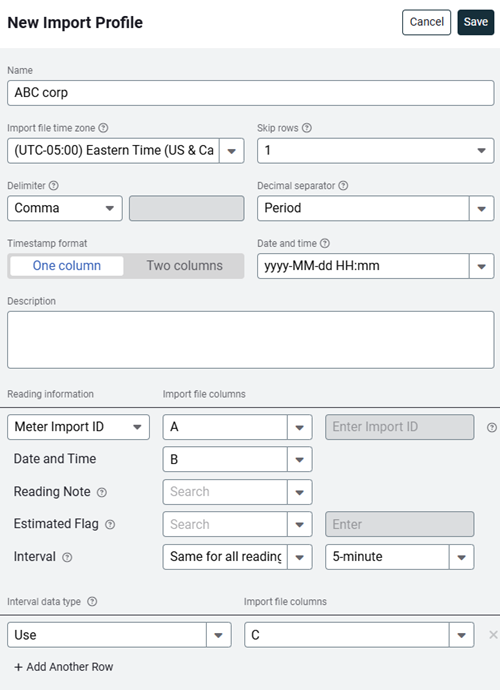
Task: Click the Date and time help icon
Action: coord(325,243)
